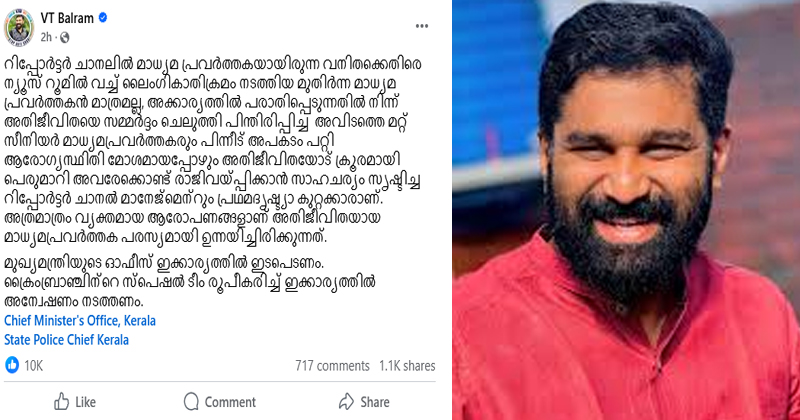Click the Share text label
Viewport: 800px width, 420px height.
pyautogui.click(x=375, y=402)
